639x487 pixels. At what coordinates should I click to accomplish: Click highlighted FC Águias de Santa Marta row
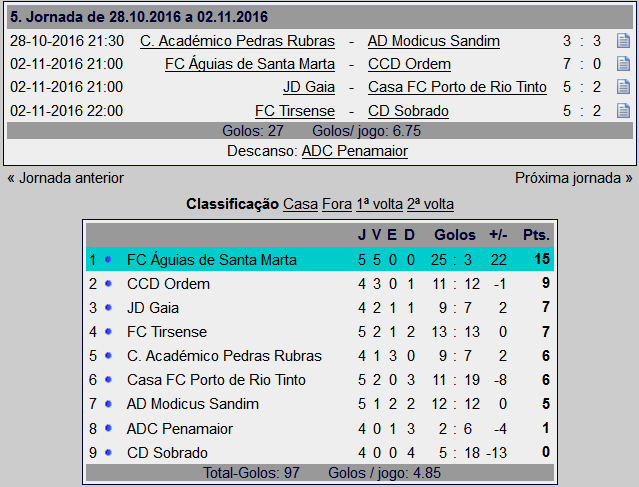click(x=211, y=260)
